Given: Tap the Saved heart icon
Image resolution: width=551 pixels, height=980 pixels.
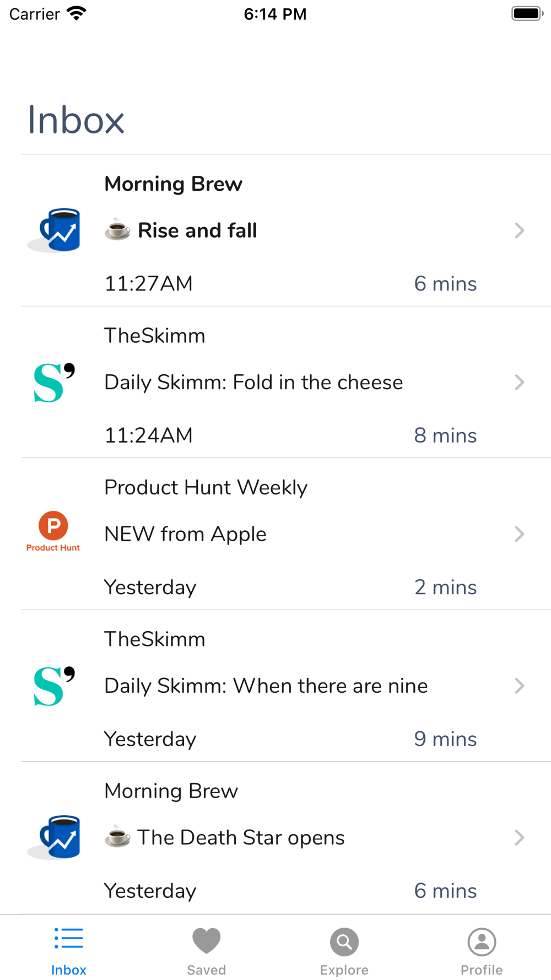Looking at the screenshot, I should pos(207,940).
